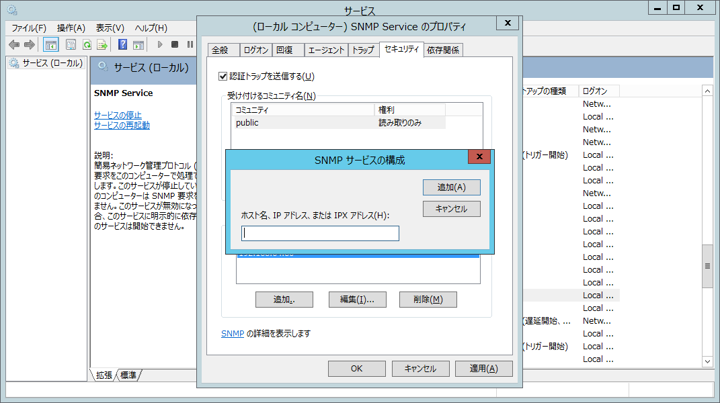Click the services list scroll down arrow

[x=707, y=362]
